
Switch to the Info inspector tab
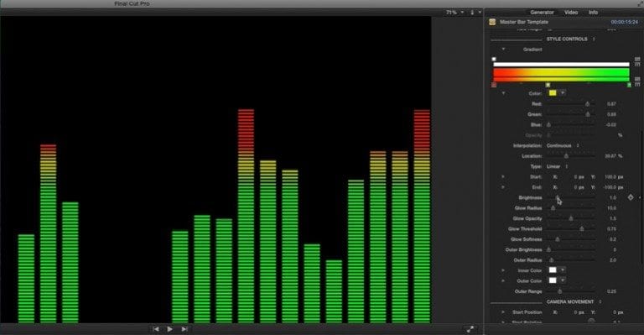(593, 13)
